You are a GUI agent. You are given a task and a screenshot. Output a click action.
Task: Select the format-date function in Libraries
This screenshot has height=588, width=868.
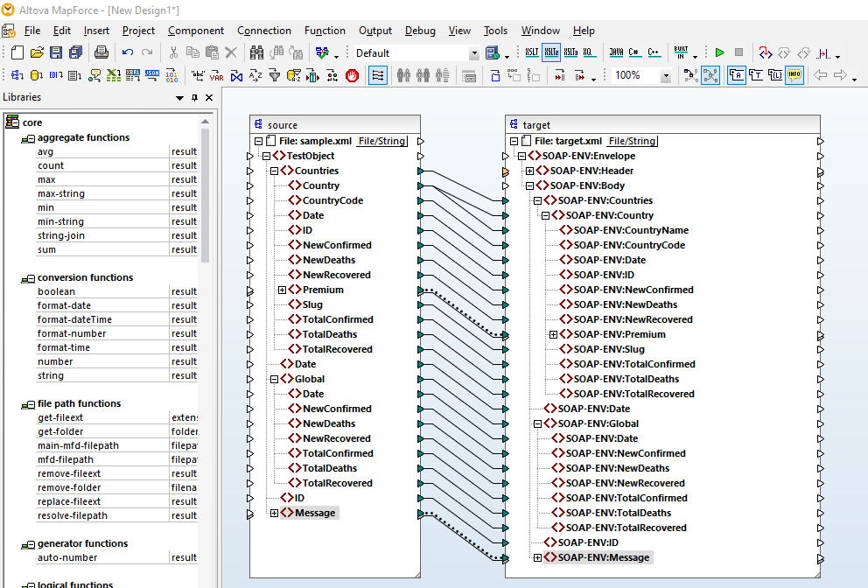64,305
